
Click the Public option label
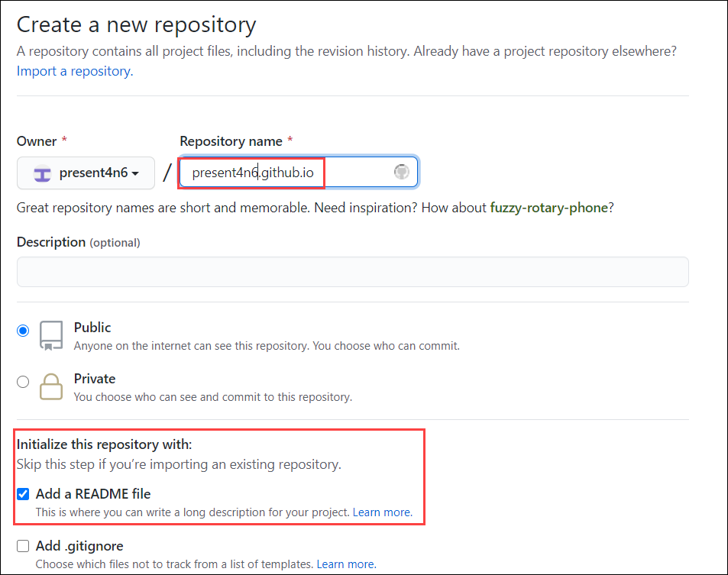pyautogui.click(x=92, y=328)
